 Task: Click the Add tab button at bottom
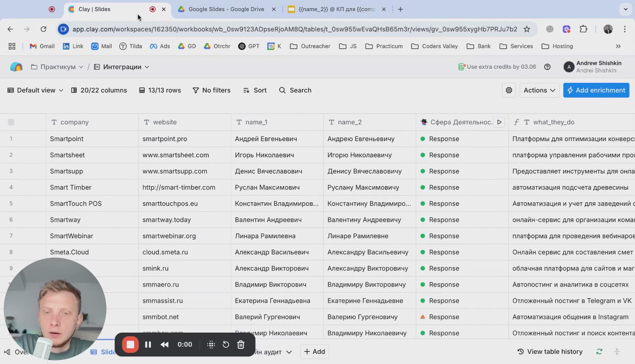pyautogui.click(x=314, y=351)
